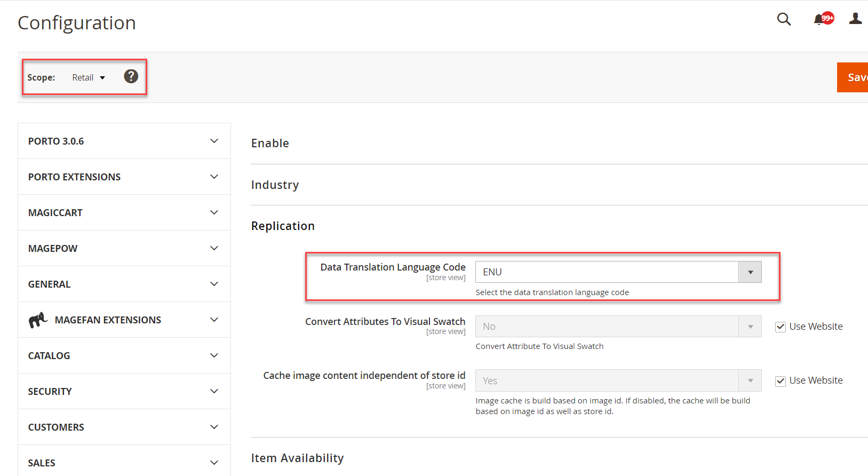Image resolution: width=868 pixels, height=476 pixels.
Task: Open the admin user account icon
Action: pyautogui.click(x=855, y=19)
